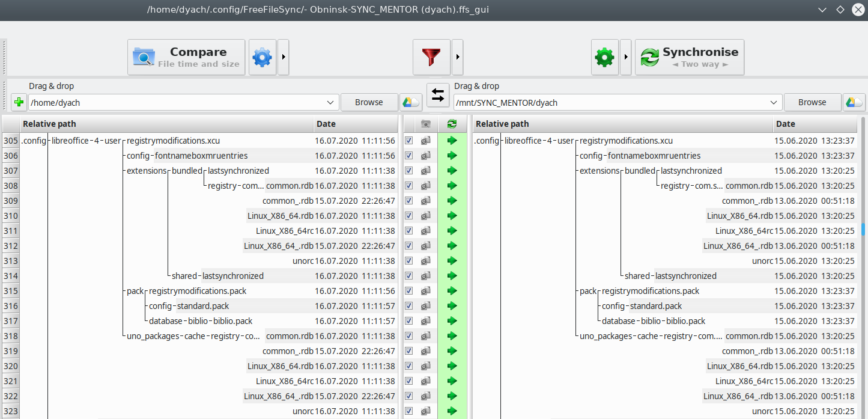868x419 pixels.
Task: Change sync direction arrow on row 323
Action: [452, 411]
